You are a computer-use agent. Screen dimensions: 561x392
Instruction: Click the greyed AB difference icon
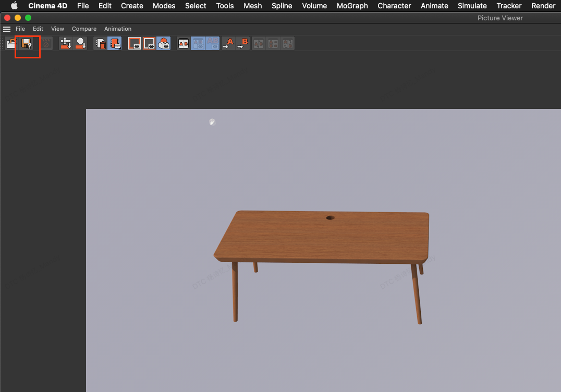point(273,43)
